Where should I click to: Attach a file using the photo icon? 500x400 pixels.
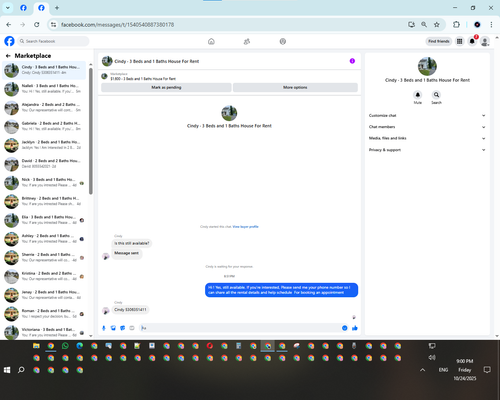[x=113, y=328]
